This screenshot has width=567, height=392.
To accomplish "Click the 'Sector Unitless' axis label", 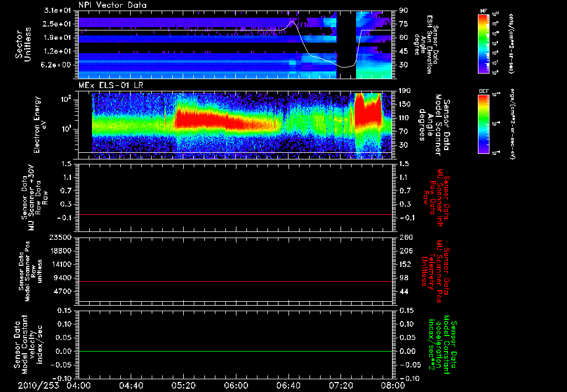I will (x=23, y=44).
